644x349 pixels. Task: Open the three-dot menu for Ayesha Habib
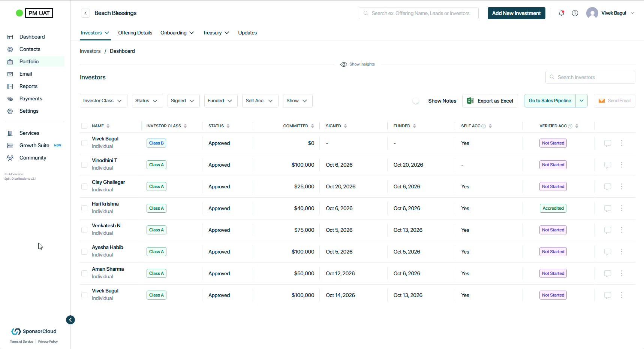(x=622, y=252)
